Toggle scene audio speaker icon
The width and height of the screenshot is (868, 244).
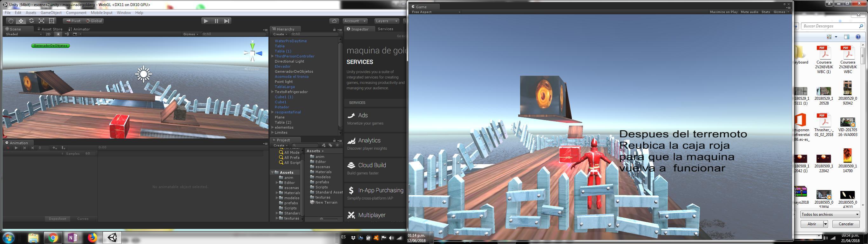click(x=66, y=34)
